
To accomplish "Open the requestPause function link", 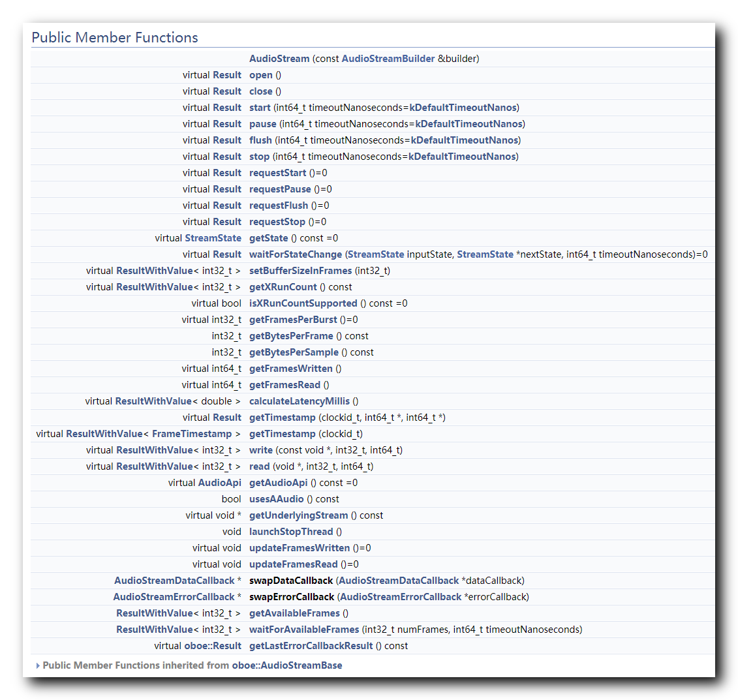I will [280, 189].
